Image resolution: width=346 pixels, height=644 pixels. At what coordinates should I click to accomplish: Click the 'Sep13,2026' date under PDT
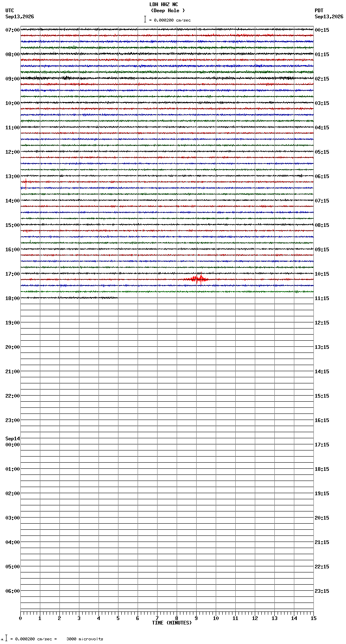click(329, 17)
